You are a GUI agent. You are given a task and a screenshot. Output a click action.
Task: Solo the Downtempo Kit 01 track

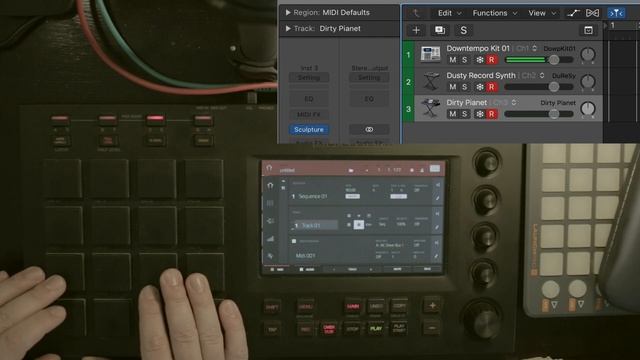pyautogui.click(x=464, y=60)
